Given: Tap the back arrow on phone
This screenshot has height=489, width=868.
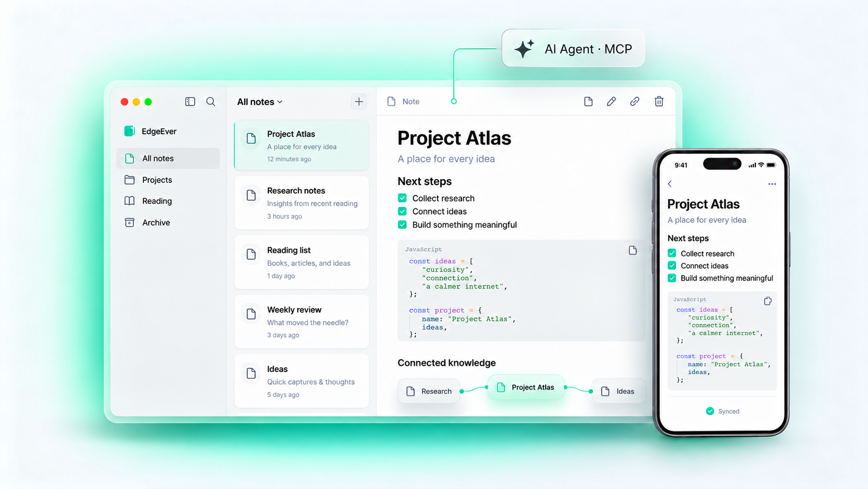Looking at the screenshot, I should click(x=670, y=184).
